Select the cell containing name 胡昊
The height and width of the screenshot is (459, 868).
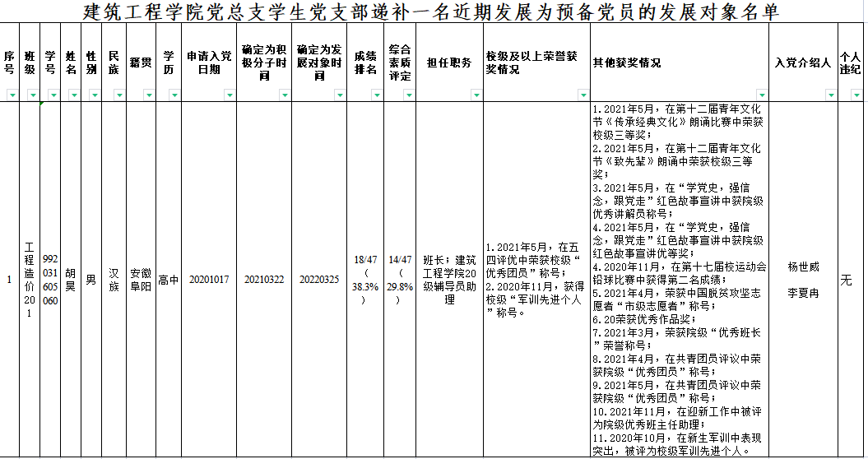point(70,279)
